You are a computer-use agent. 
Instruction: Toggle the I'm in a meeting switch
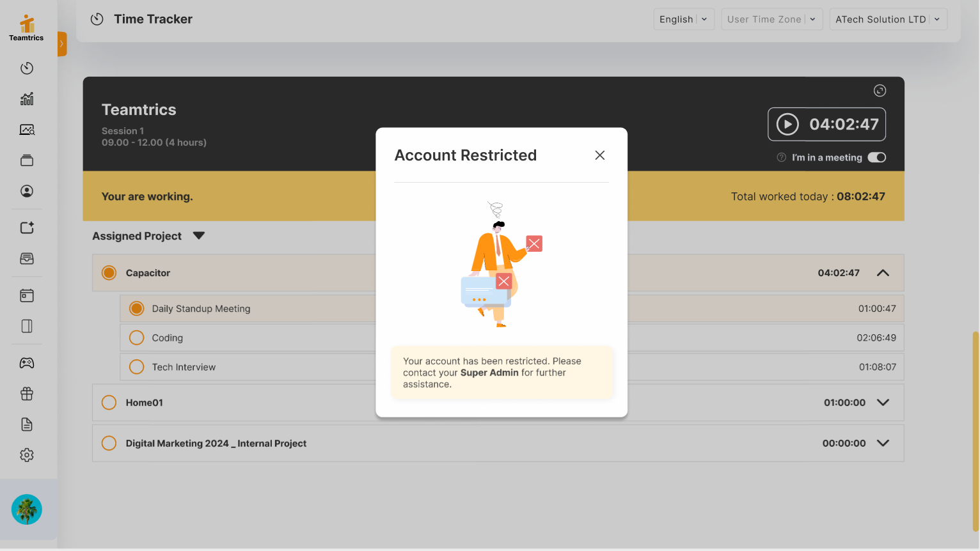(876, 158)
